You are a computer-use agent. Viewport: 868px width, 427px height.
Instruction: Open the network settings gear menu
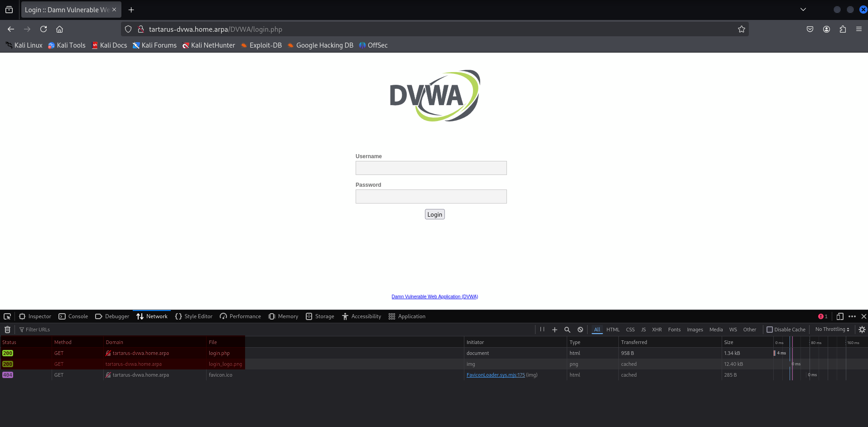862,330
